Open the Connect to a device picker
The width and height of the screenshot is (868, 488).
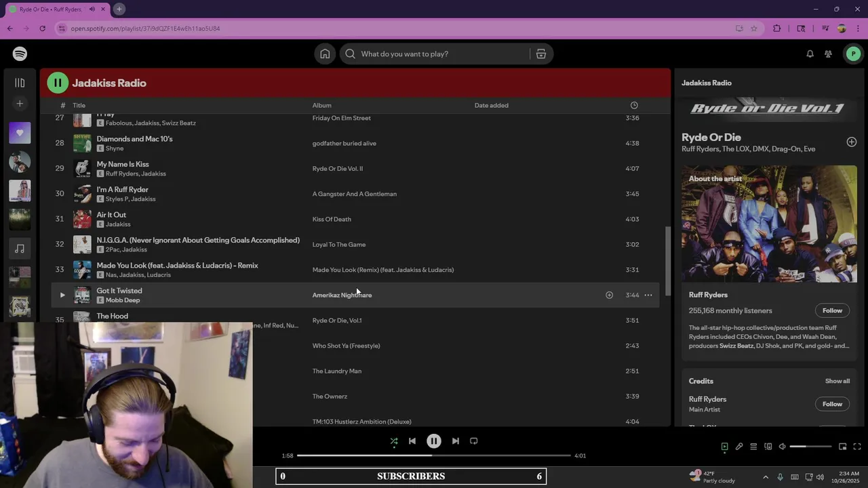(768, 447)
